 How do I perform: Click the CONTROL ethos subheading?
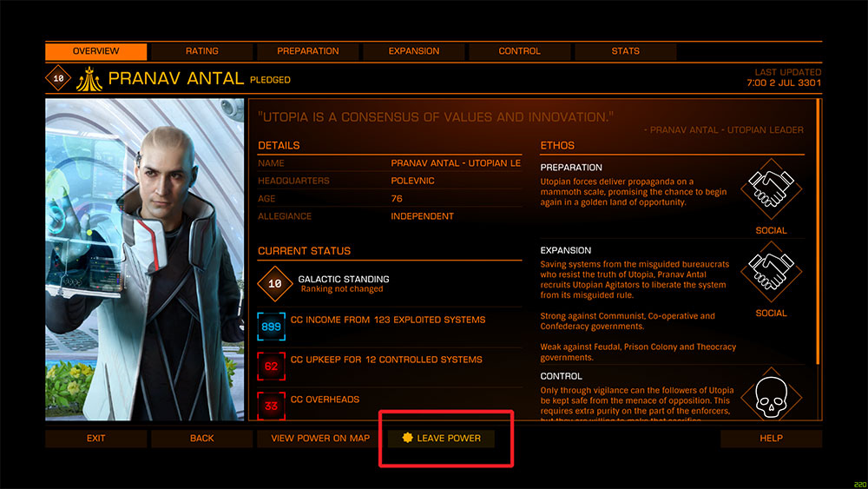tap(561, 376)
